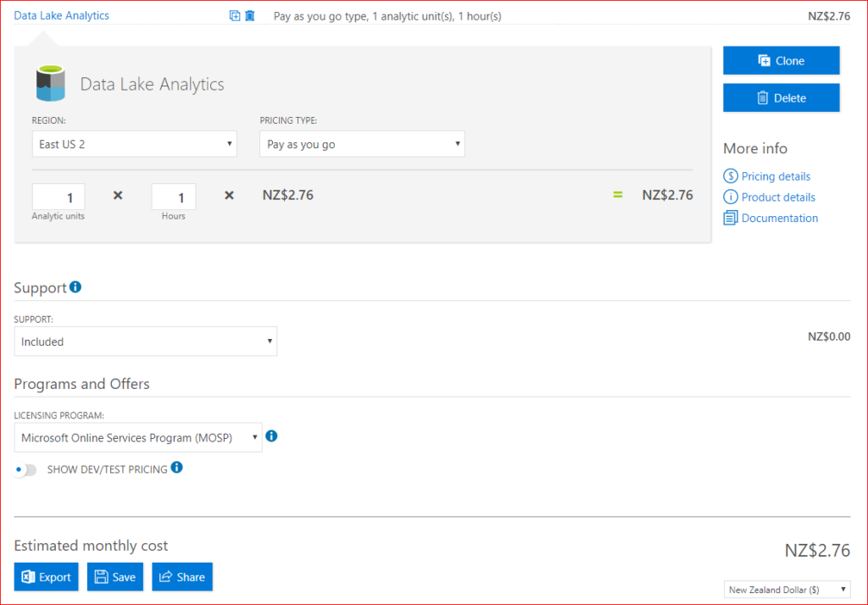The height and width of the screenshot is (605, 868).
Task: Click the estimated monthly cost NZ$2.76 total
Action: tap(817, 550)
